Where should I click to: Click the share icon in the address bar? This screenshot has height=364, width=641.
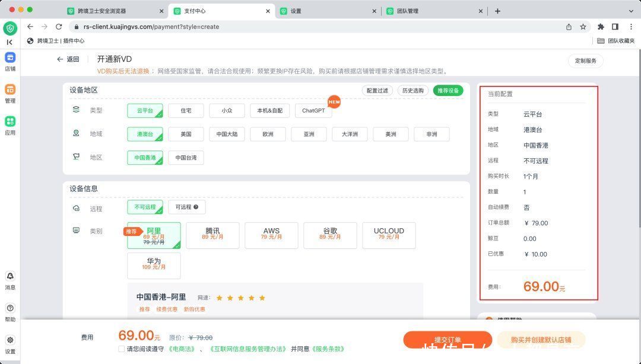point(569,27)
